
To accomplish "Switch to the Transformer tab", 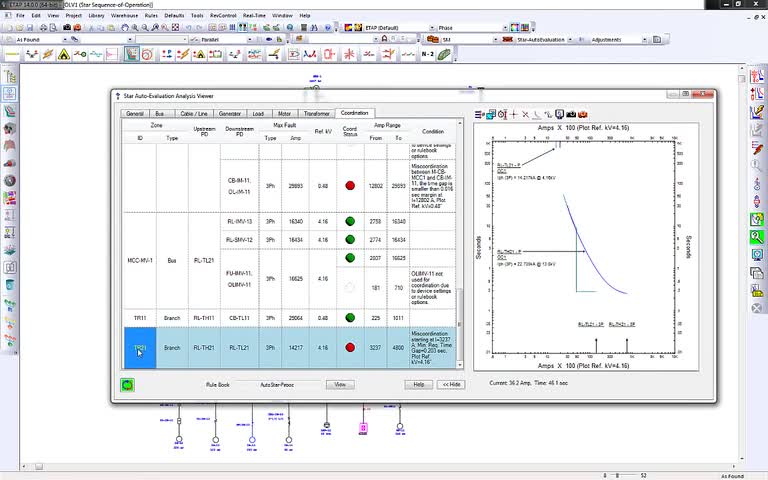I will tap(316, 114).
